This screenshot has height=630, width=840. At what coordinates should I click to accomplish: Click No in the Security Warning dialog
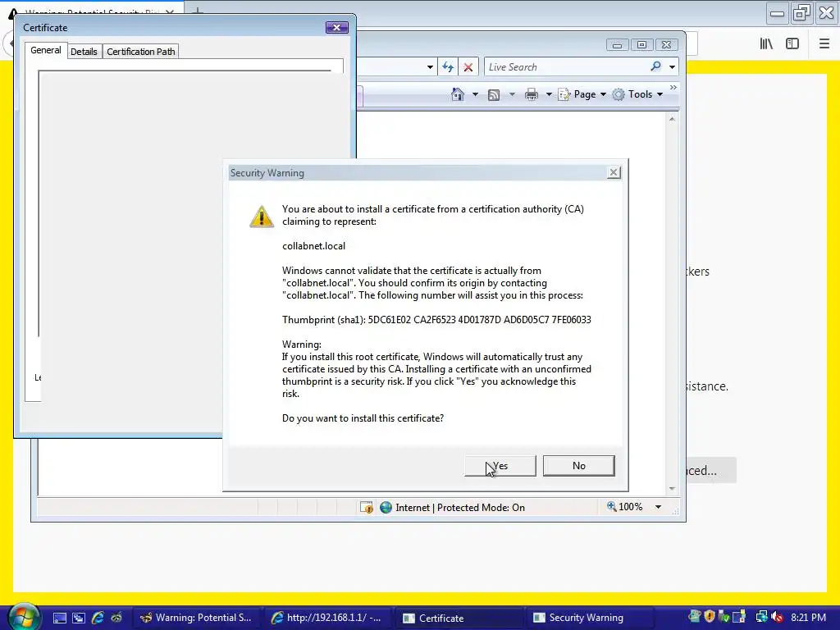[578, 466]
